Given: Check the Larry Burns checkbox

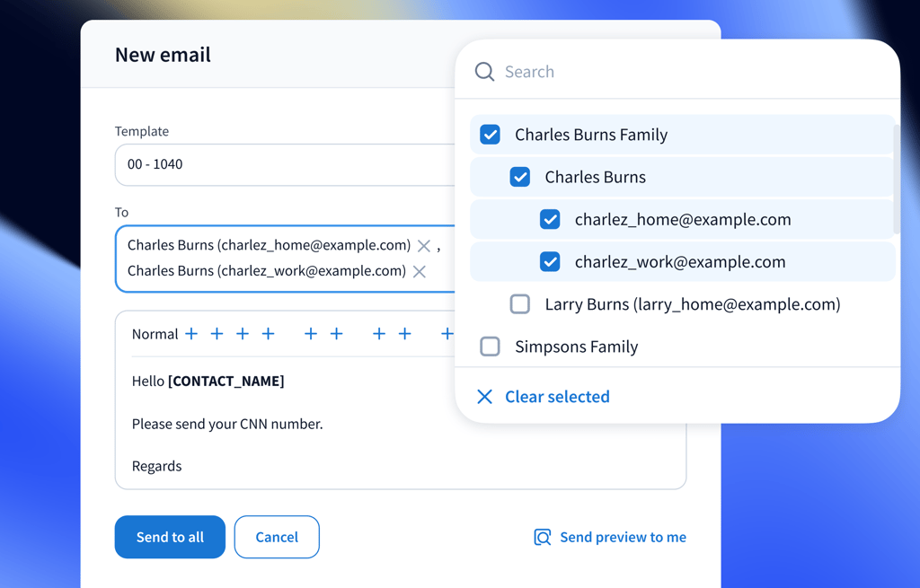Looking at the screenshot, I should 520,304.
